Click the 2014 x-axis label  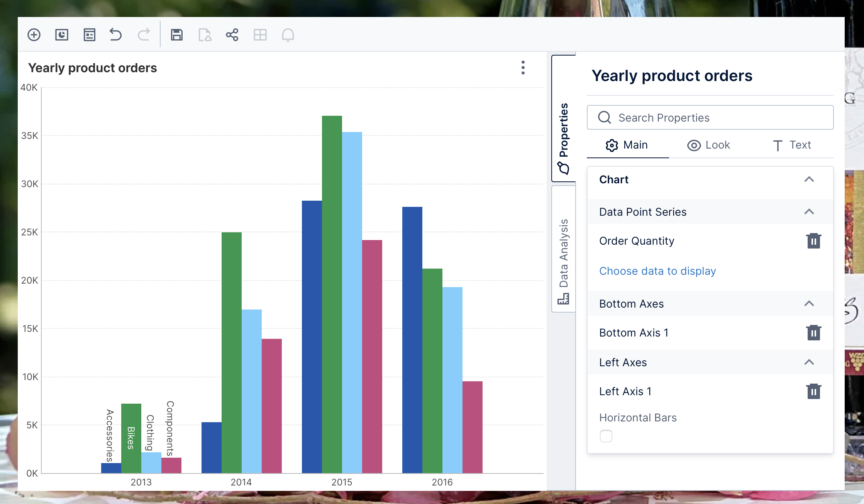coord(241,482)
